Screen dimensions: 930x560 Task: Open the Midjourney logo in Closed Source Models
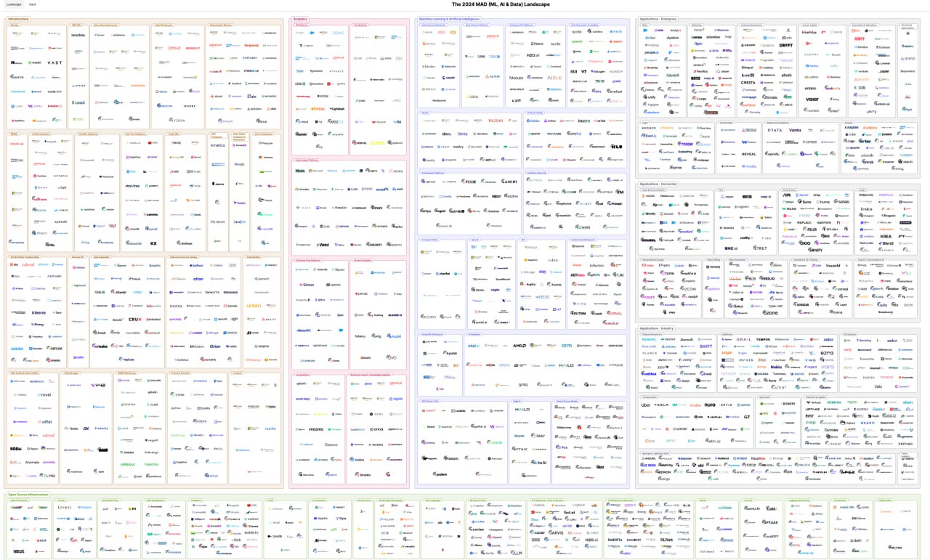tap(564, 427)
